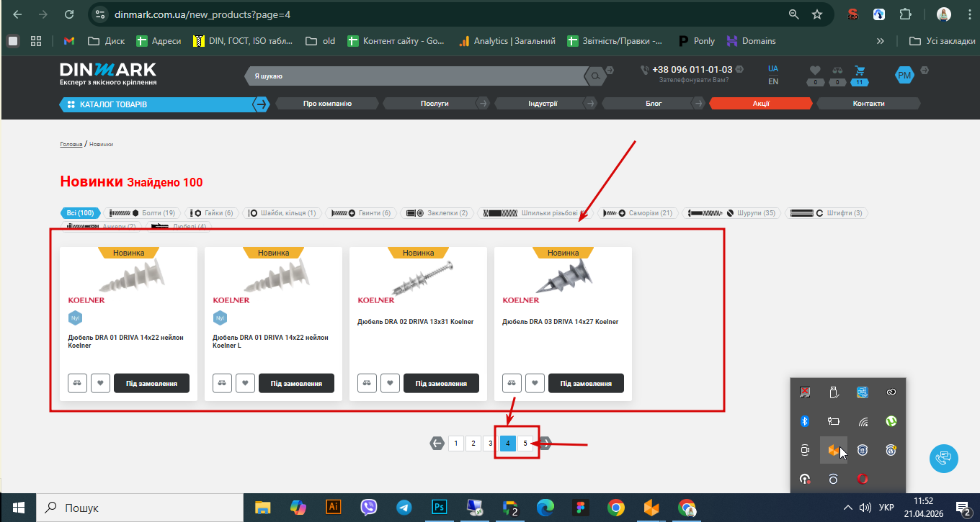Image resolution: width=980 pixels, height=522 pixels.
Task: Bookmark this page with star icon
Action: (x=817, y=14)
